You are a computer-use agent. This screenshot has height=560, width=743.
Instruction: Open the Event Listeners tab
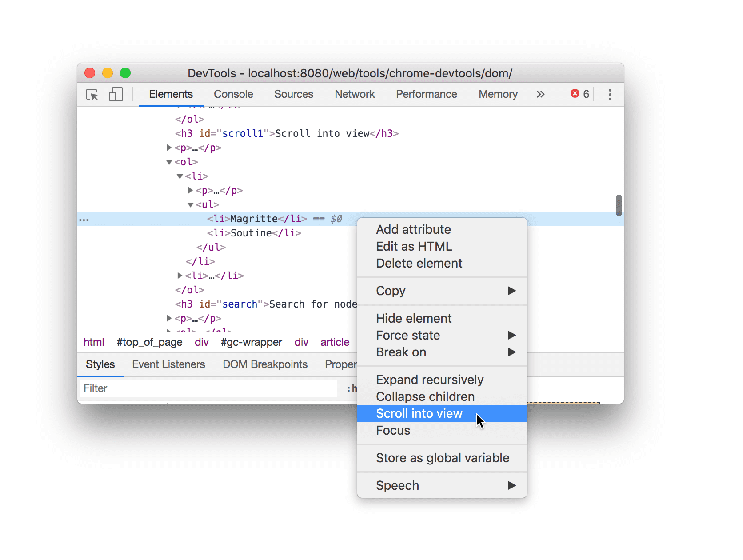(168, 364)
